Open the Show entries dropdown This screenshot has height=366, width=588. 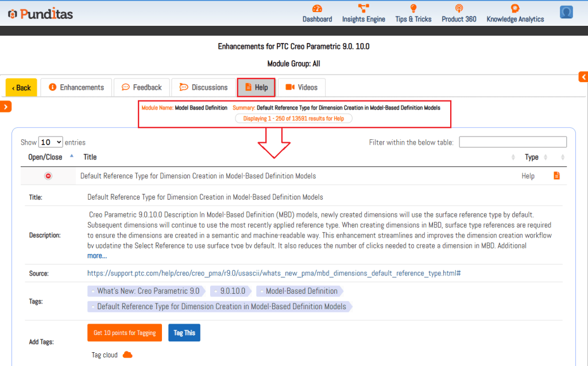coord(51,142)
